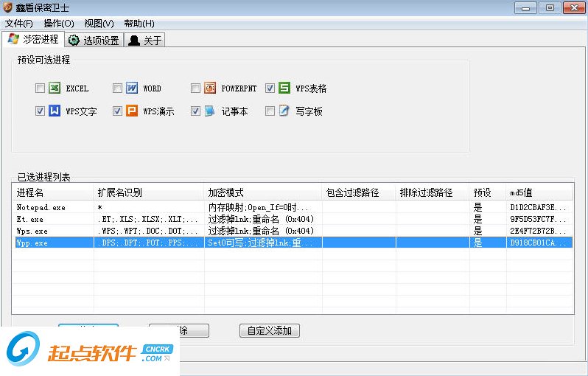
Task: Click the md5 value 9F5D53FC7F...
Action: tap(538, 219)
